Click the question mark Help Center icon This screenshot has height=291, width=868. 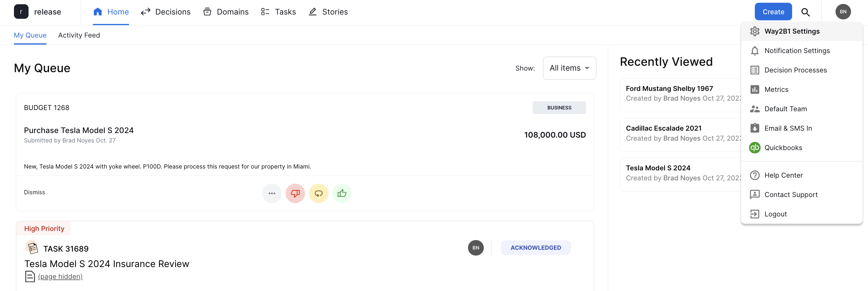point(755,175)
